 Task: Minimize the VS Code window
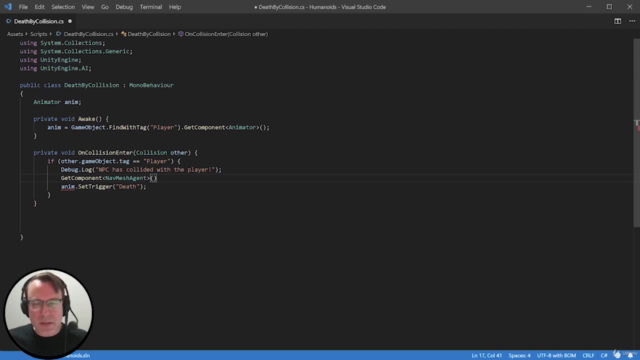pos(589,7)
